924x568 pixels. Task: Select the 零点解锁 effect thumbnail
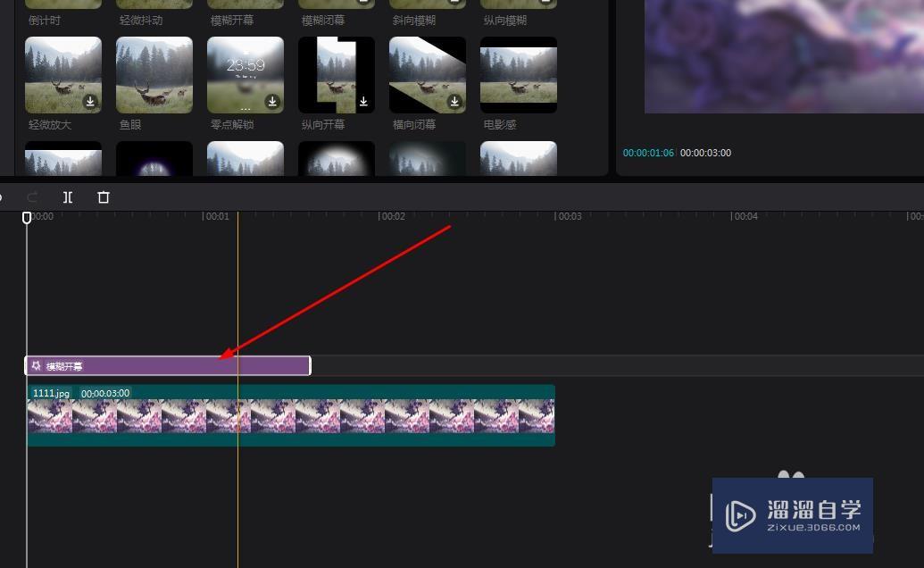tap(246, 75)
